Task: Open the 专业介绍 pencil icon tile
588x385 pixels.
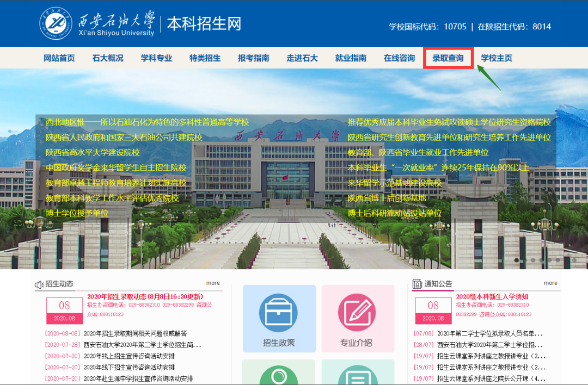Action: click(x=357, y=319)
